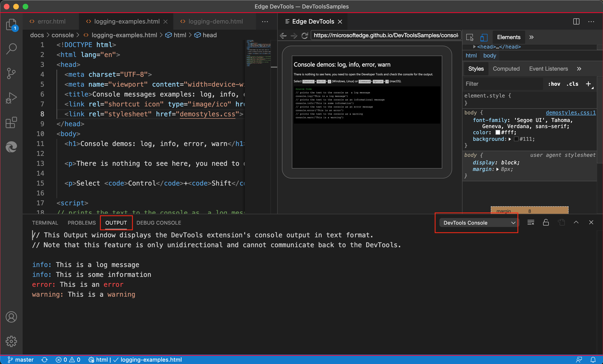603x364 pixels.
Task: Switch to the OUTPUT tab in terminal panel
Action: tap(116, 222)
